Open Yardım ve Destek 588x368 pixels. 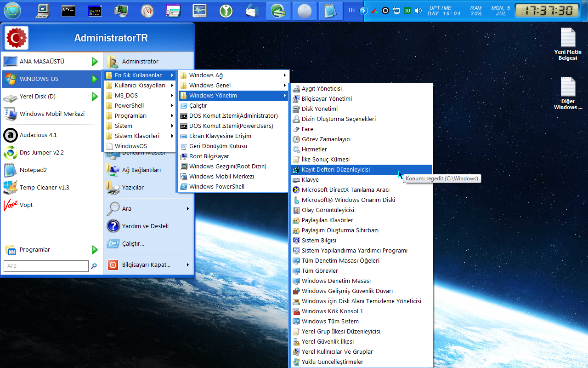[x=148, y=226]
